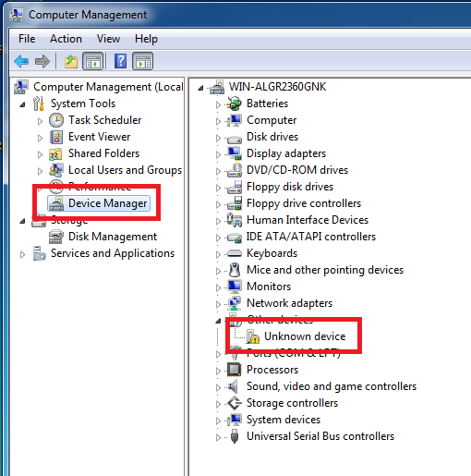Expand the System devices category arrow
Viewport: 471px width, 476px height.
(218, 421)
